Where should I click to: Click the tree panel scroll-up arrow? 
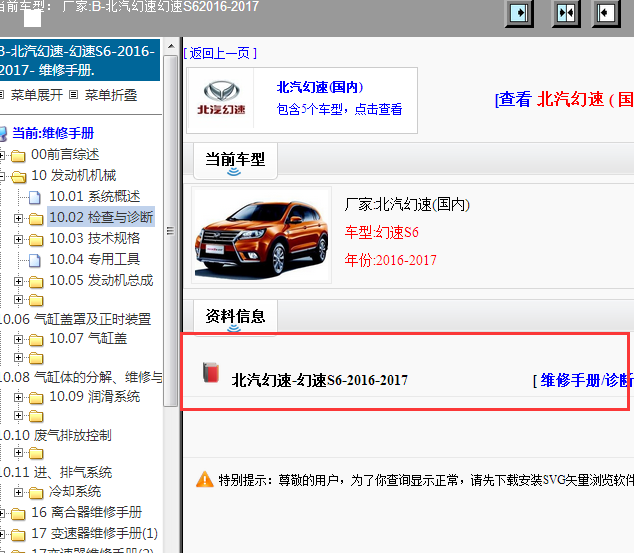[171, 46]
